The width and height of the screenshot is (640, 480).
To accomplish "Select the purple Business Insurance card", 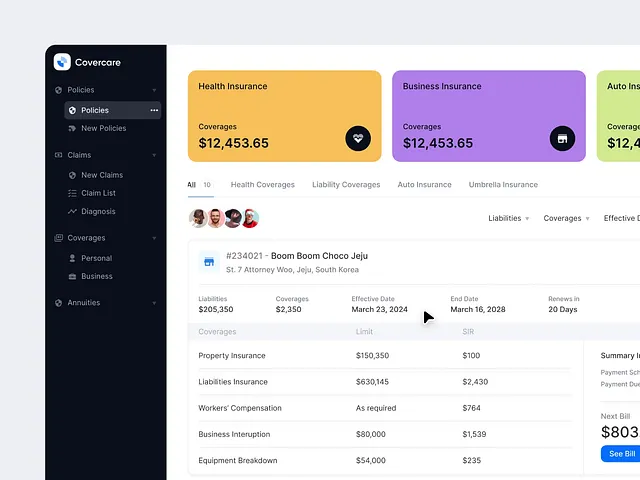I will click(488, 115).
